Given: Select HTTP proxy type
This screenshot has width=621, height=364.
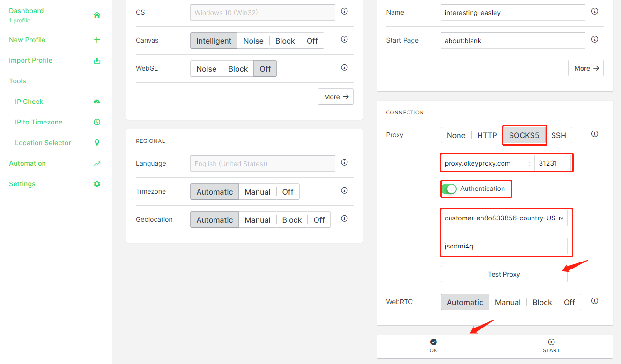Looking at the screenshot, I should [x=487, y=135].
